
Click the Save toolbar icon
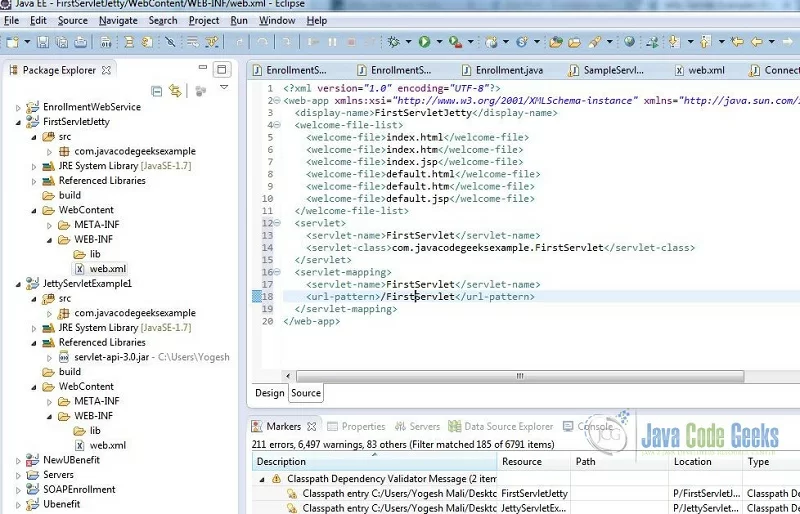tap(43, 42)
